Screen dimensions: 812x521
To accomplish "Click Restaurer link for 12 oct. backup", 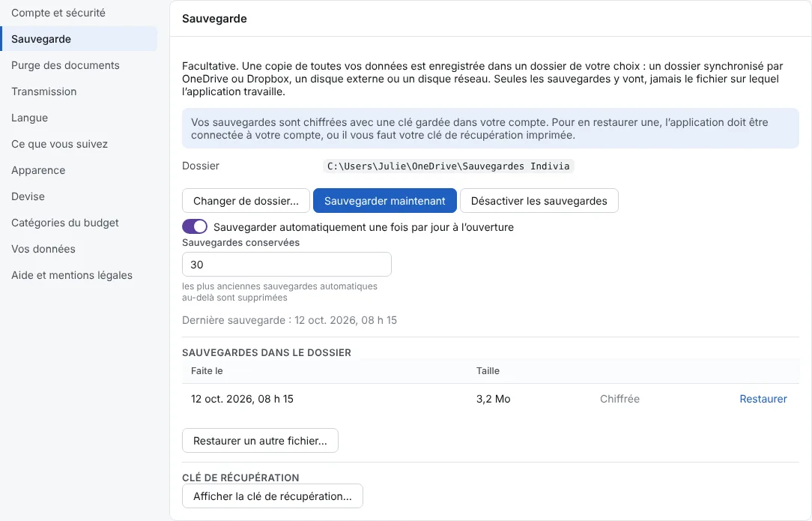I will pyautogui.click(x=763, y=399).
